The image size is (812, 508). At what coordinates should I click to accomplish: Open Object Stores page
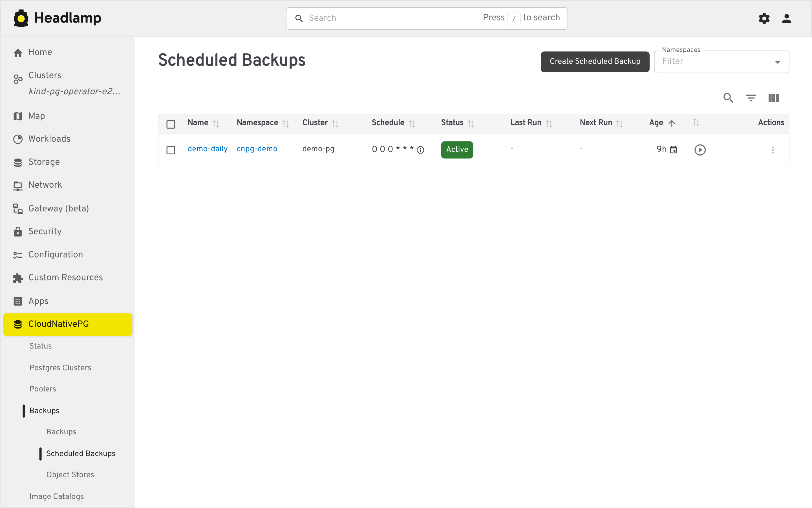[70, 474]
